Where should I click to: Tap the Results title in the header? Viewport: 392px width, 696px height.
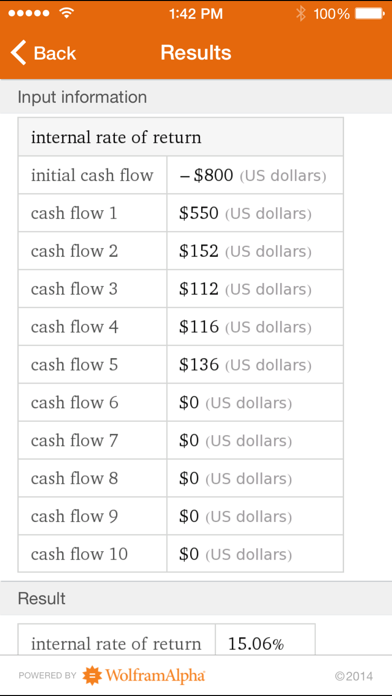pyautogui.click(x=196, y=52)
